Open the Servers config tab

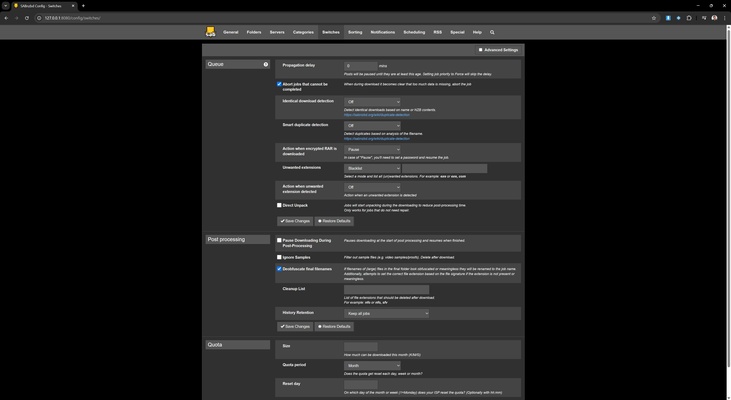click(277, 32)
